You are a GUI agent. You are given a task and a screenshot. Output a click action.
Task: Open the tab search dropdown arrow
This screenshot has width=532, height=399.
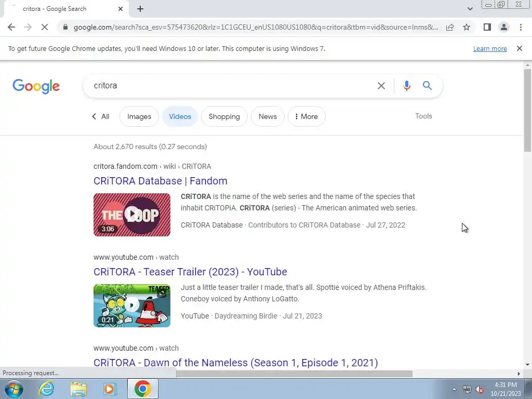470,9
